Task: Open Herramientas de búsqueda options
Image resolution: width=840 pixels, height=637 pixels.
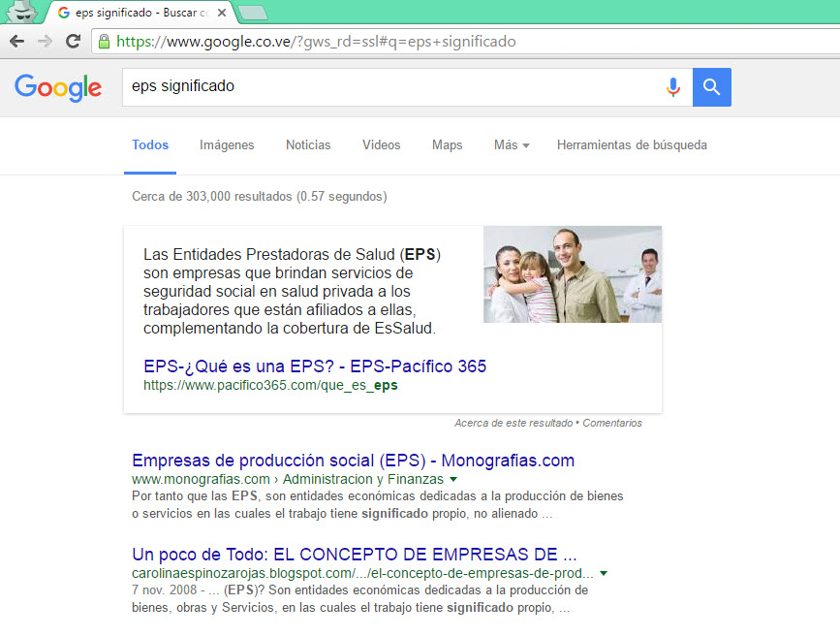Action: 632,145
